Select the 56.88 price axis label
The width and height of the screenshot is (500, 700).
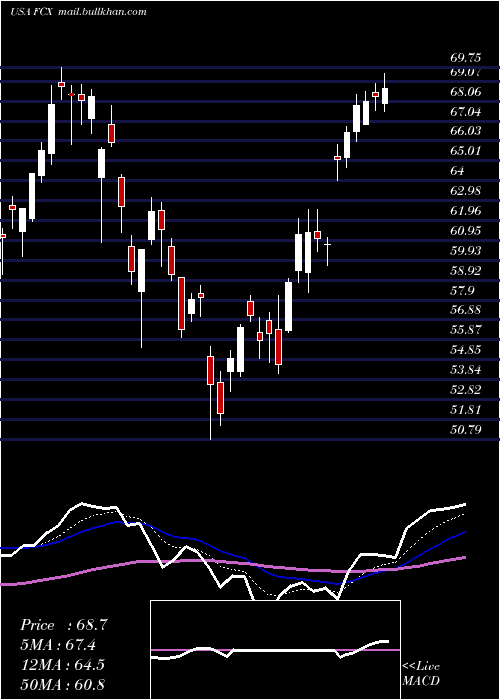[x=465, y=310]
